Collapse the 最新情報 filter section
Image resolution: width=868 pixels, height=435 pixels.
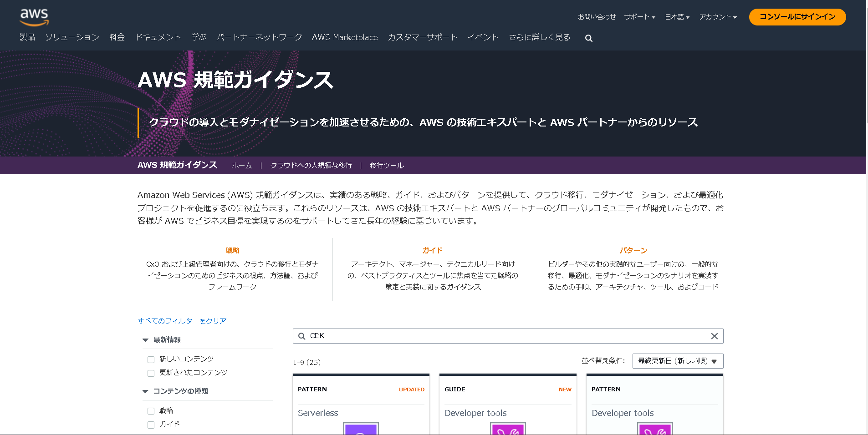[145, 340]
